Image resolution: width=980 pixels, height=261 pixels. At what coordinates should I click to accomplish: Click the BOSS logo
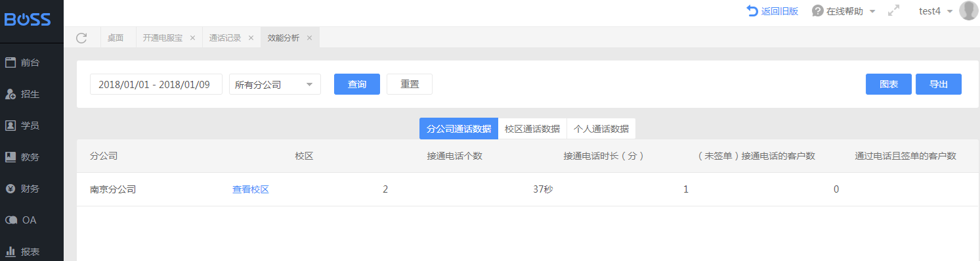(x=28, y=20)
